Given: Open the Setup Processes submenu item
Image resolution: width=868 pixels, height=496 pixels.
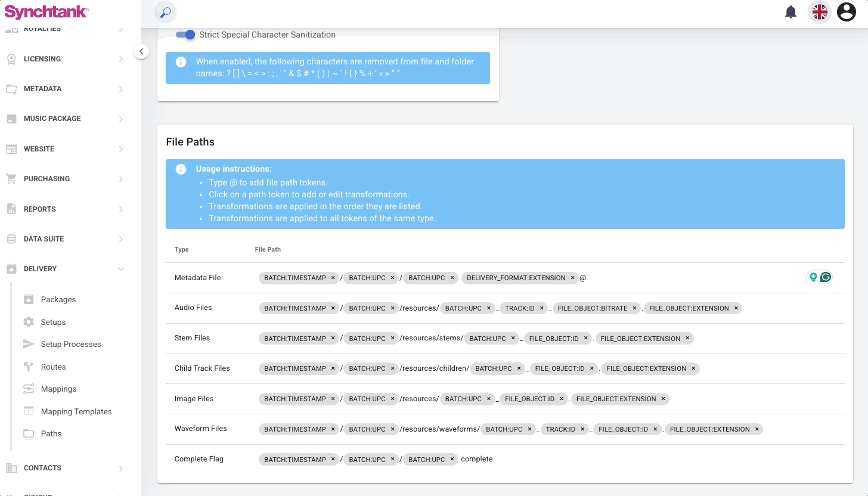Looking at the screenshot, I should (71, 344).
